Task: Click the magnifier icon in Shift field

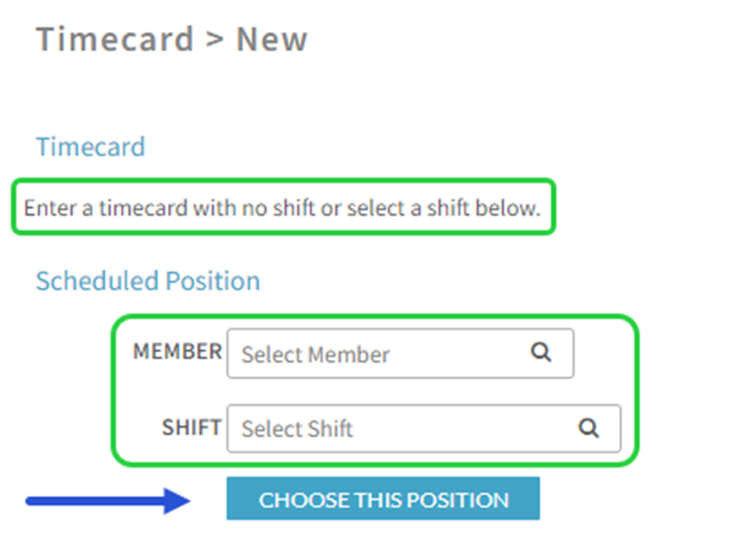Action: (589, 428)
